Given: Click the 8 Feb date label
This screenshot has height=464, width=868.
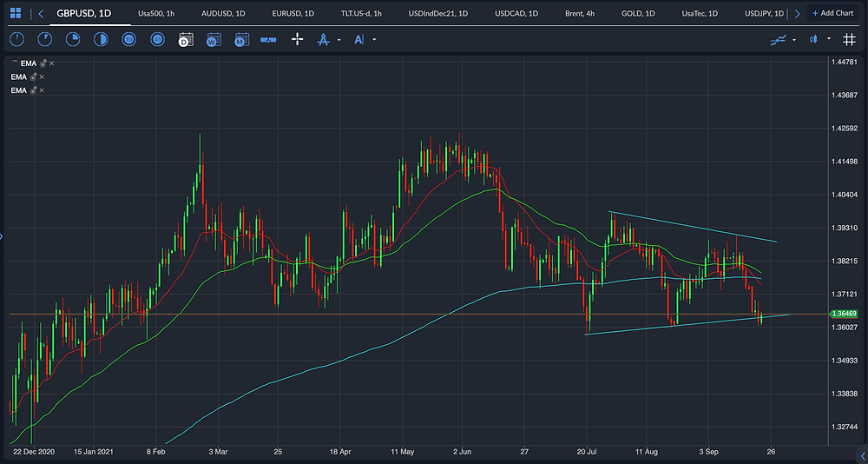Looking at the screenshot, I should [x=156, y=450].
